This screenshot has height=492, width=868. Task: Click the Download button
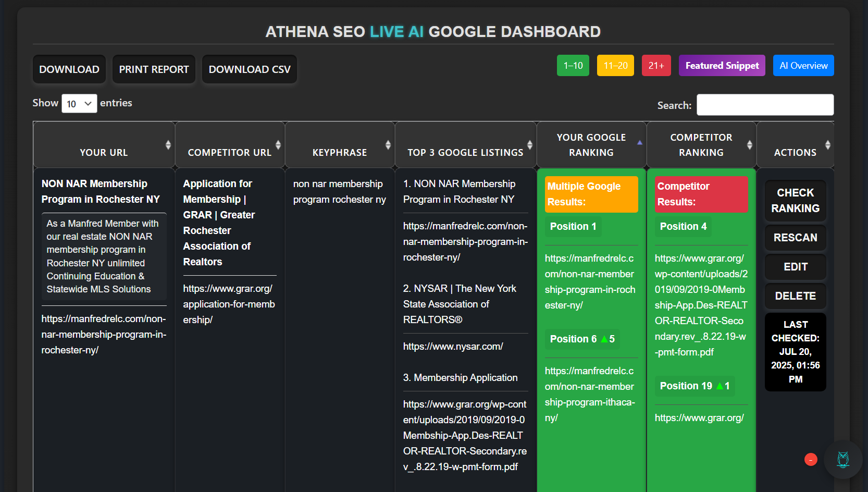[x=69, y=69]
